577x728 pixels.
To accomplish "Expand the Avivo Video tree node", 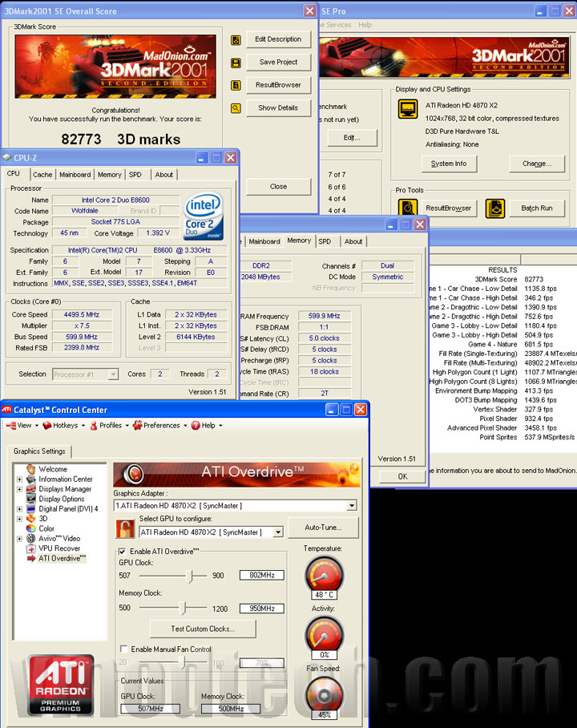I will pyautogui.click(x=19, y=539).
